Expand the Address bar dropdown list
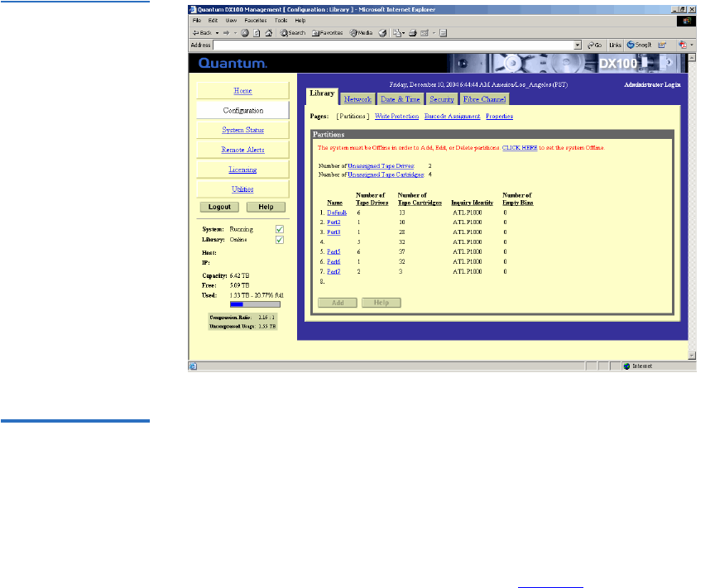This screenshot has height=588, width=715. (578, 45)
